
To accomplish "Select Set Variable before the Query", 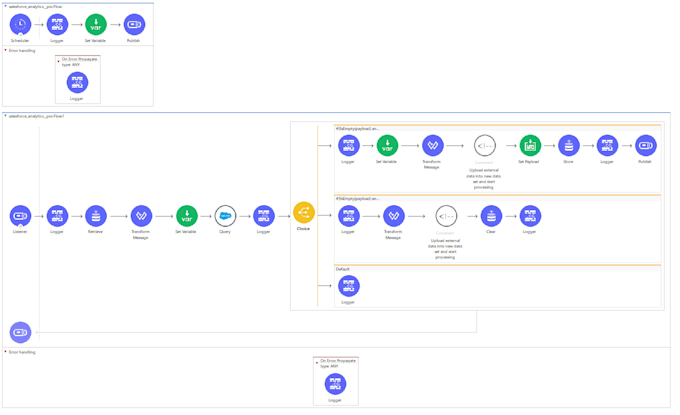I will (x=187, y=216).
